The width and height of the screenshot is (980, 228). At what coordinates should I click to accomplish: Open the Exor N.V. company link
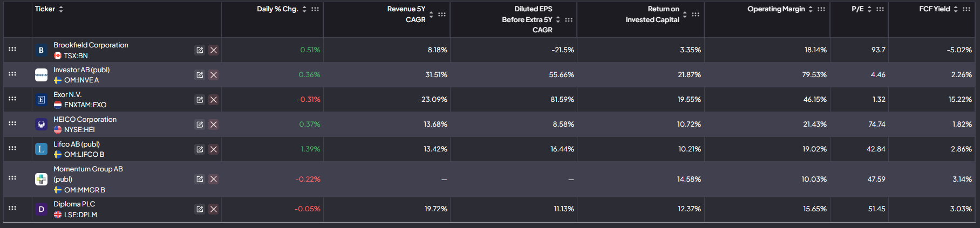coord(67,95)
